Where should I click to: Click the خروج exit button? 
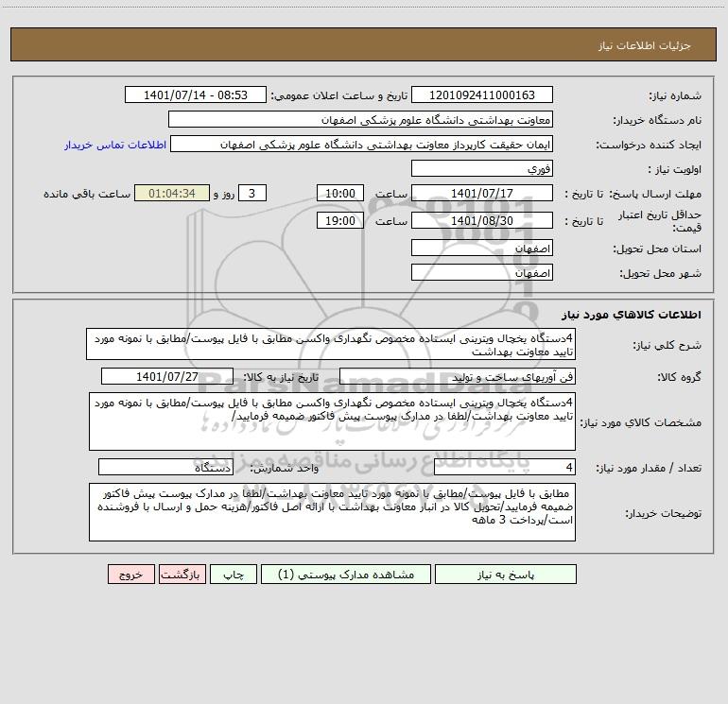point(130,574)
